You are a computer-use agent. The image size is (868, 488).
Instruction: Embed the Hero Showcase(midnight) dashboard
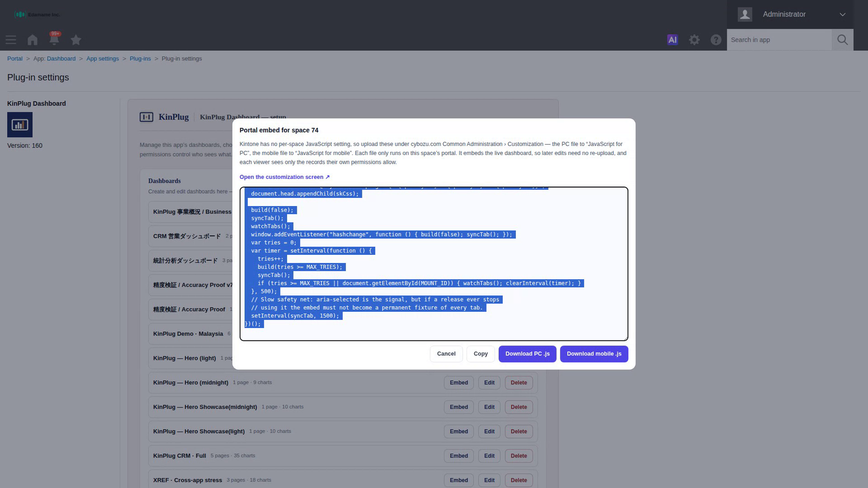[459, 407]
